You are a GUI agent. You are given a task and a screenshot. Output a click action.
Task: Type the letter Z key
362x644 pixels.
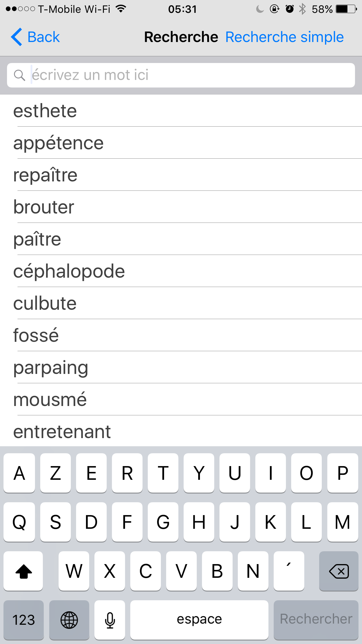55,473
